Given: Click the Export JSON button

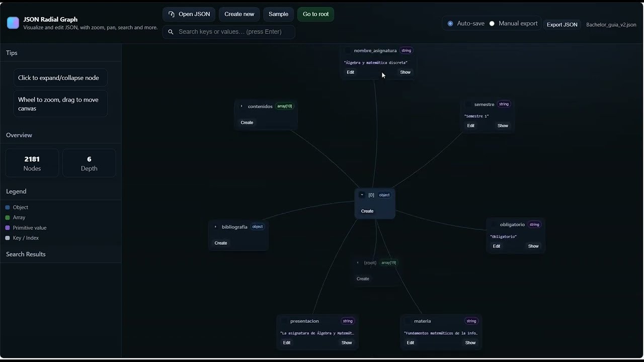Looking at the screenshot, I should (x=562, y=24).
